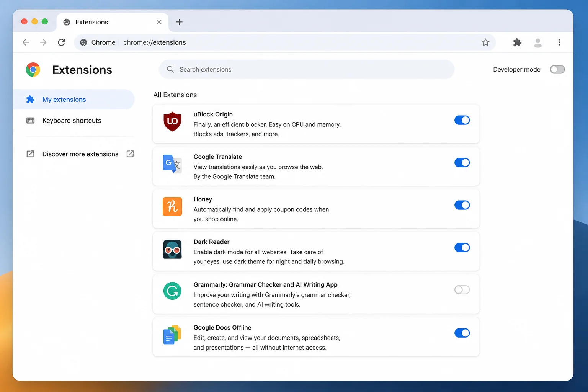
Task: Click the Honey extension icon
Action: pyautogui.click(x=172, y=206)
